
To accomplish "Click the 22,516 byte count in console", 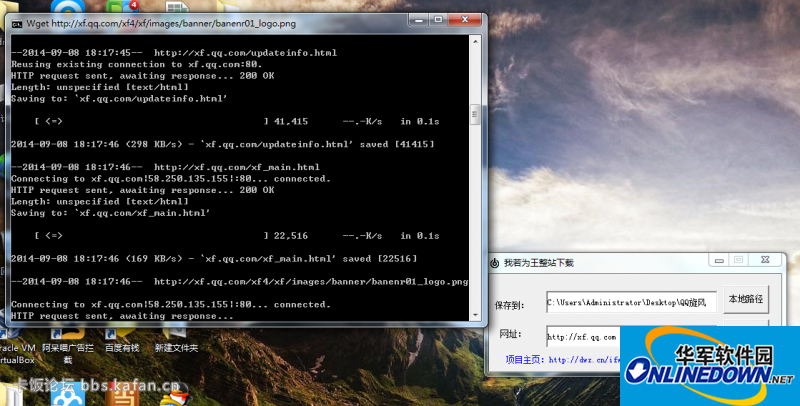I will coord(291,236).
